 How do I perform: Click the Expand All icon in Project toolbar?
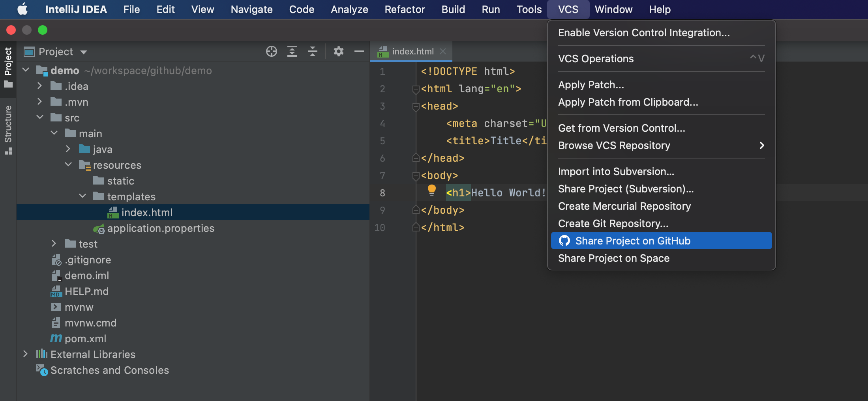pos(292,51)
